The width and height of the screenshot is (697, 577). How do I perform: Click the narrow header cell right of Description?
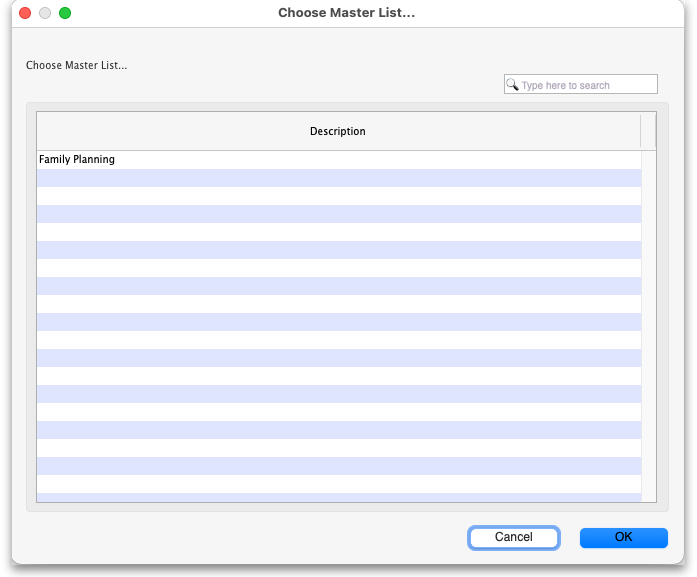(648, 132)
